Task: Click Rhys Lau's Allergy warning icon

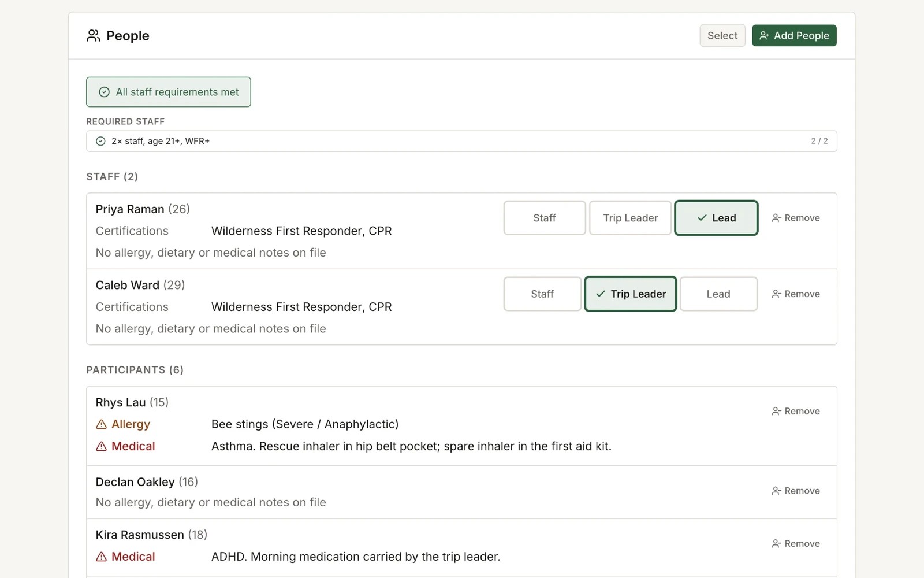Action: (102, 425)
